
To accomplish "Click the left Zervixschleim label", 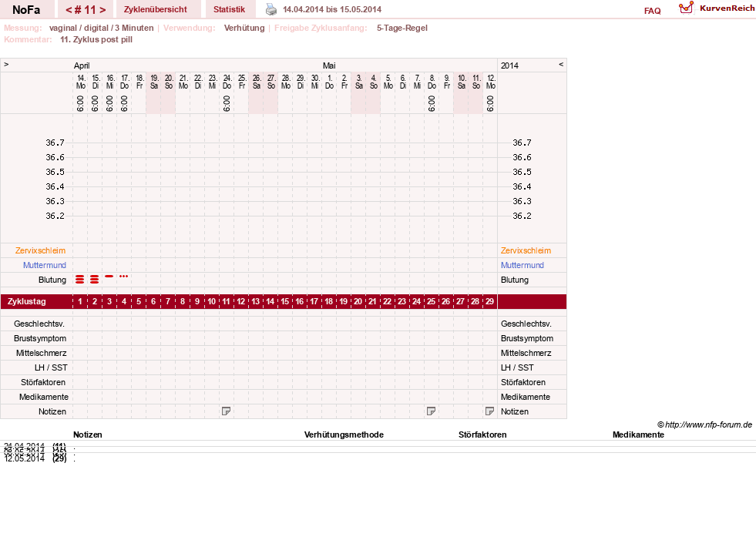I will [x=41, y=250].
